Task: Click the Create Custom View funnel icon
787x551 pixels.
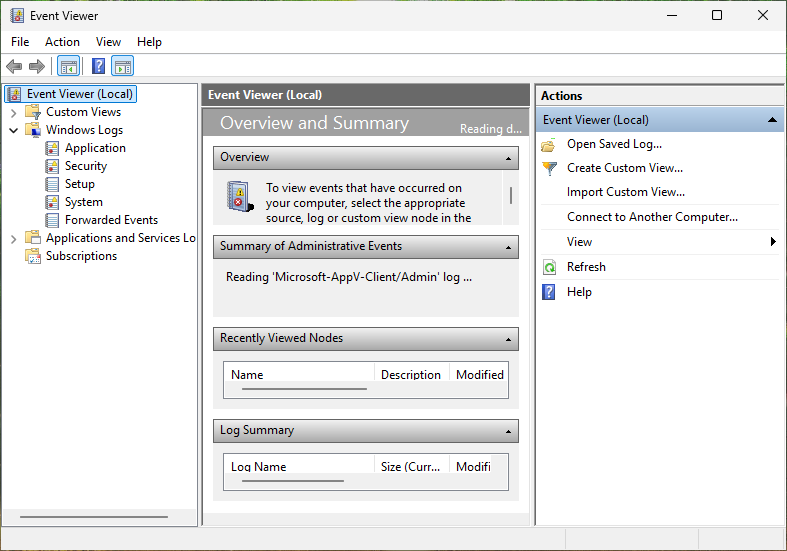Action: click(x=549, y=168)
